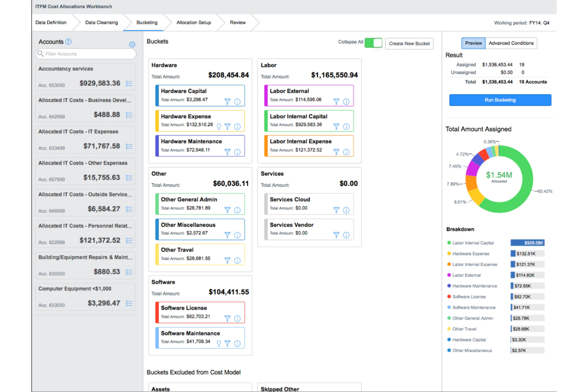This screenshot has width=588, height=392.
Task: Switch to the Data Cleansing step
Action: [x=101, y=23]
